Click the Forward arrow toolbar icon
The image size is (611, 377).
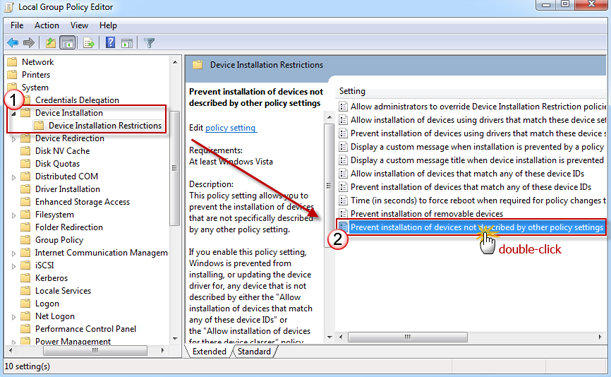pyautogui.click(x=29, y=42)
